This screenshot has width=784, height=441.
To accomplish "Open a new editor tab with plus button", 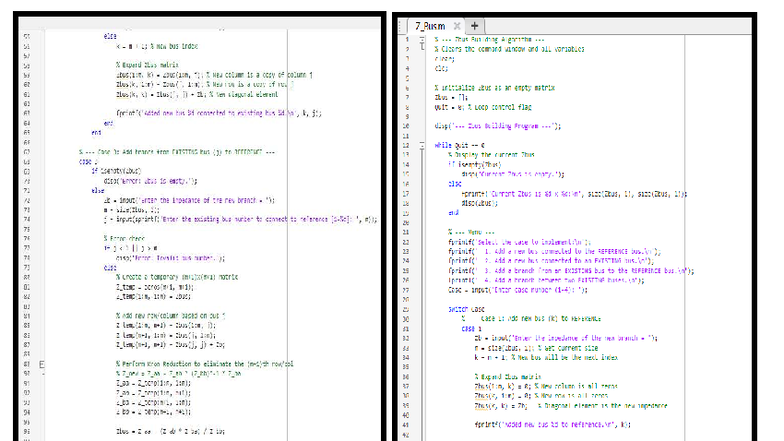I will (474, 26).
